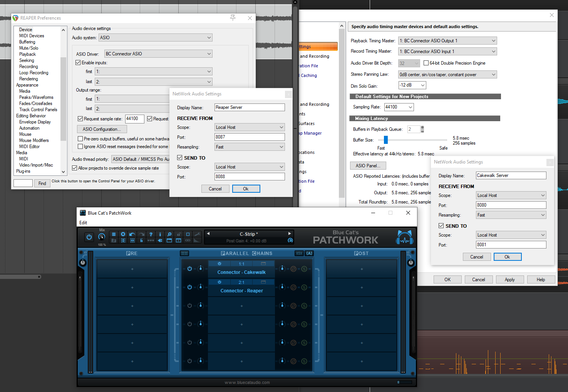Click the PatchWork magnifier zoom icon
The width and height of the screenshot is (568, 392).
click(169, 234)
